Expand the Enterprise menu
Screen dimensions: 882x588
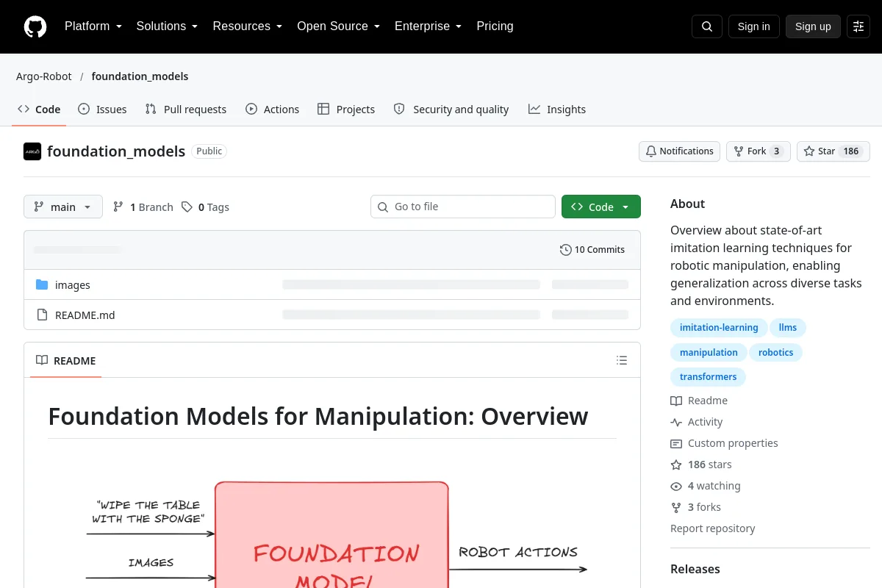tap(428, 26)
